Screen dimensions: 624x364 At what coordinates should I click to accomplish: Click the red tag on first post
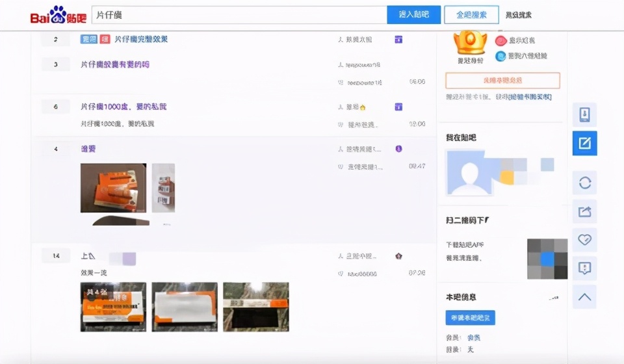(105, 40)
